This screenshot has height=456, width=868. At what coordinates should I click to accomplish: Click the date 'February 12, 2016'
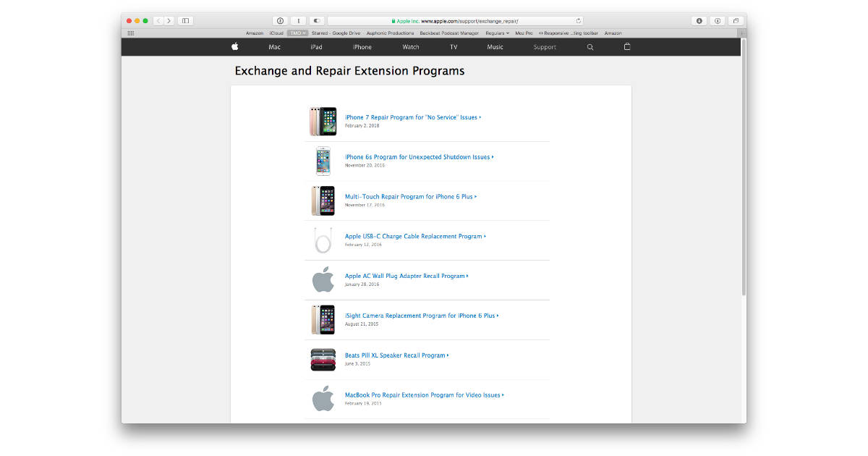click(x=363, y=245)
